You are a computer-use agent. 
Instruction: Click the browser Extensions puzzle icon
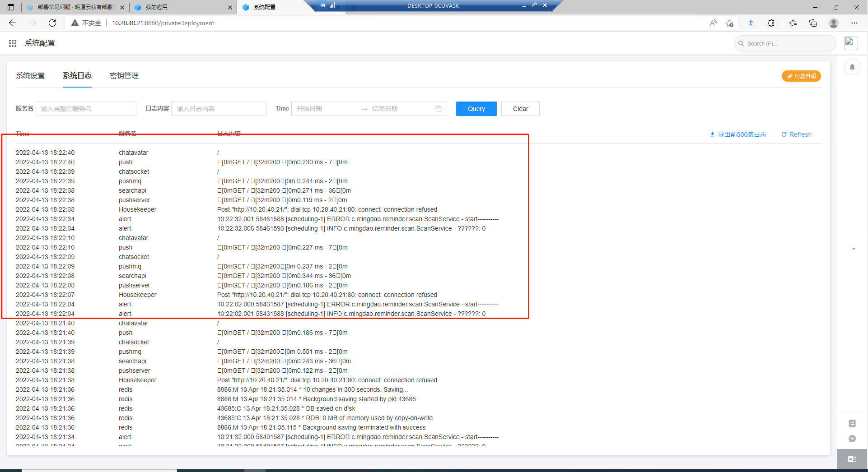[771, 23]
